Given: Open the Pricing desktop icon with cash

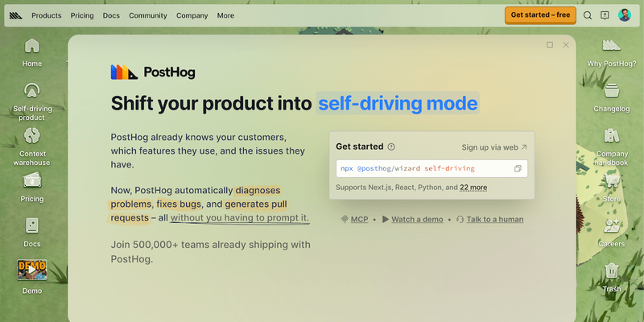Looking at the screenshot, I should coord(32,188).
